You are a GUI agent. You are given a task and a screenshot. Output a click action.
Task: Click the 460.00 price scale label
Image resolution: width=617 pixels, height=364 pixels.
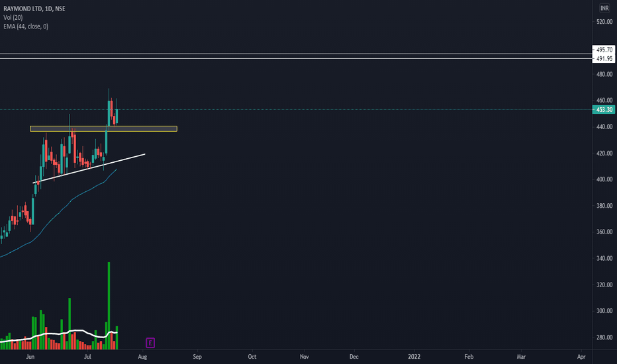click(x=604, y=101)
